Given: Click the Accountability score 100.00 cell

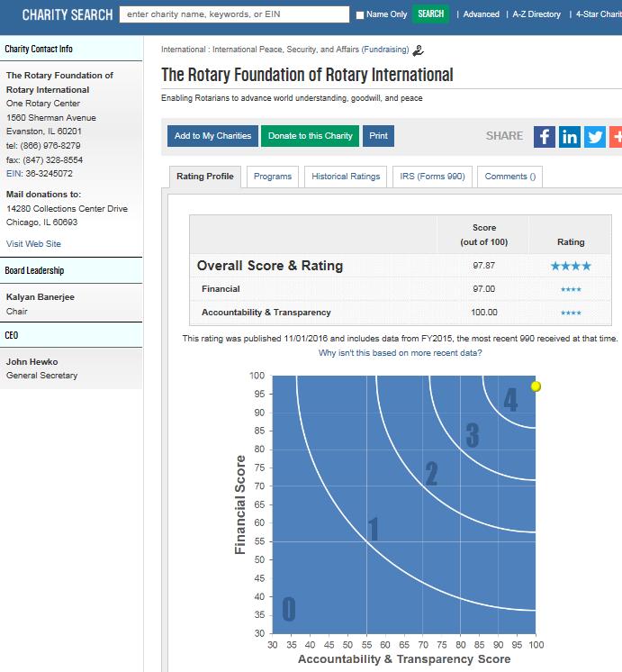Looking at the screenshot, I should 484,313.
